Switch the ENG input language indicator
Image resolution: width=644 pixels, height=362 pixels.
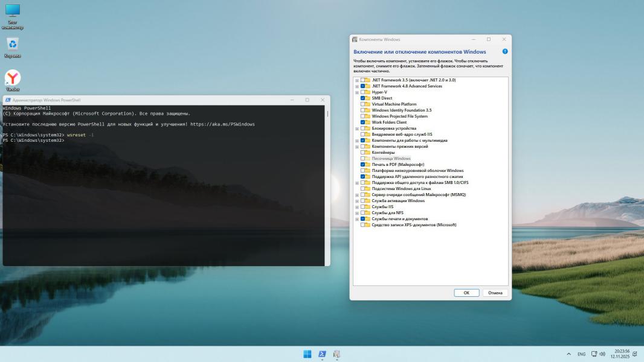(x=581, y=354)
